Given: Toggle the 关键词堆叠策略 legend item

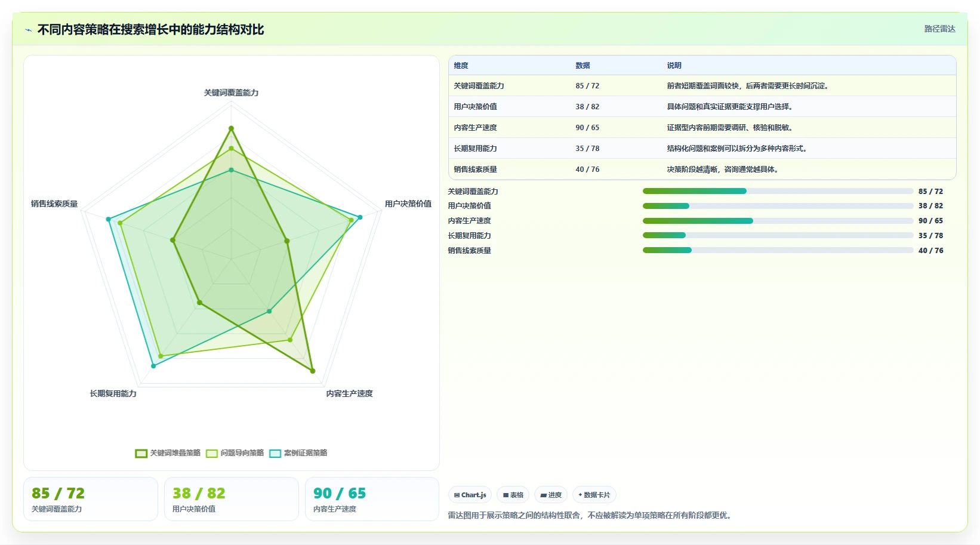Looking at the screenshot, I should tap(168, 453).
